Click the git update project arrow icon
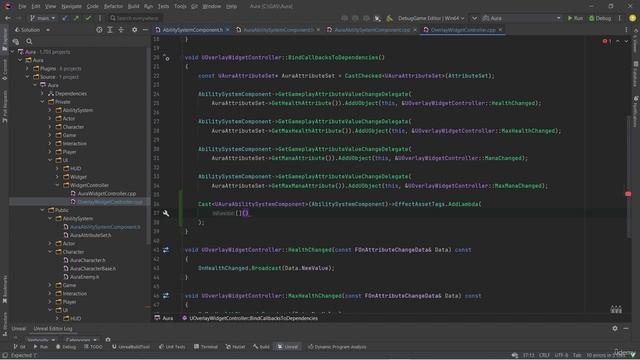640x360 pixels. (x=65, y=18)
